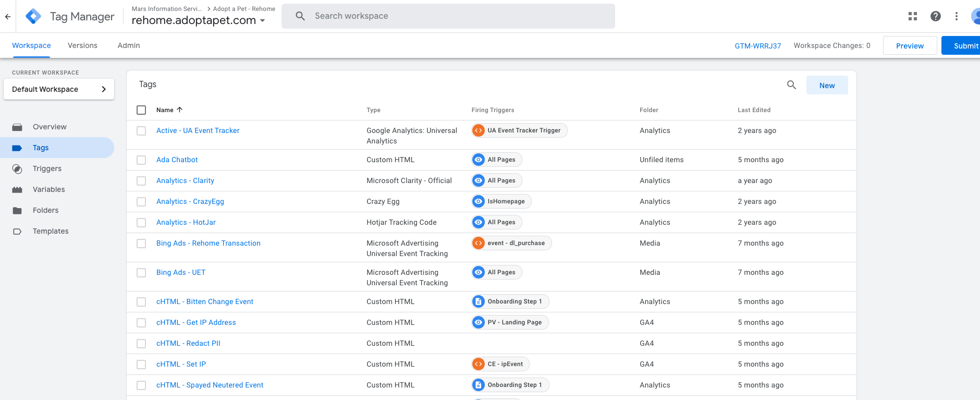Select all tags with header checkbox

pos(141,110)
